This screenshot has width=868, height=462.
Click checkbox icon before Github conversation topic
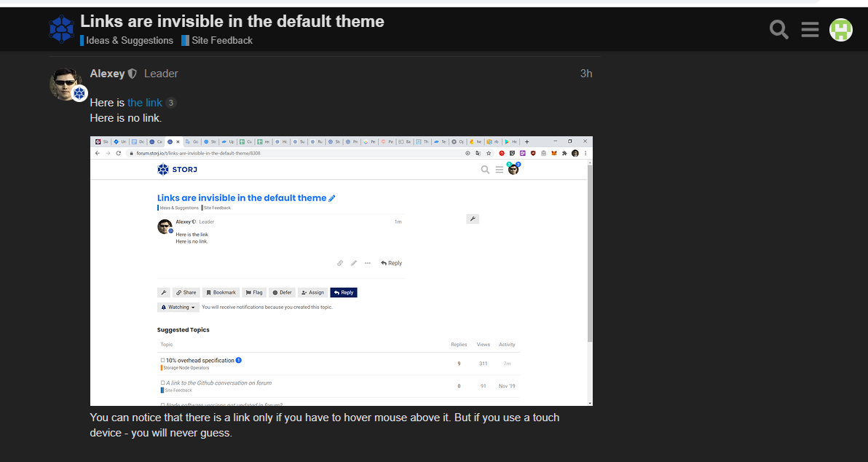(162, 383)
